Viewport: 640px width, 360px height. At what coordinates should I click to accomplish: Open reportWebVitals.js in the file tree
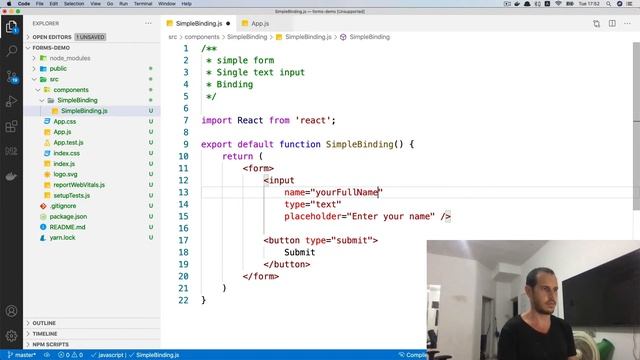click(x=79, y=185)
